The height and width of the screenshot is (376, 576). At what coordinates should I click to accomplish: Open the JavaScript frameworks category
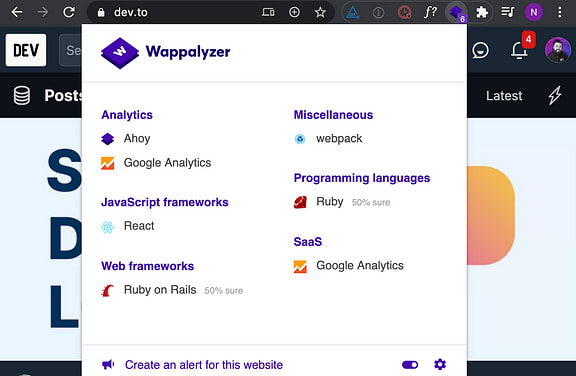(165, 202)
